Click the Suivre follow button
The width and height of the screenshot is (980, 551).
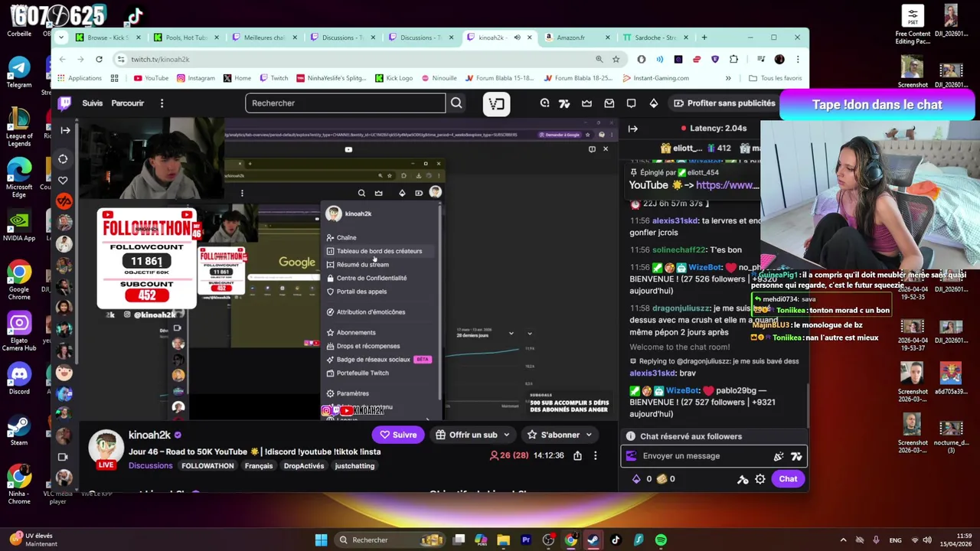click(x=398, y=435)
